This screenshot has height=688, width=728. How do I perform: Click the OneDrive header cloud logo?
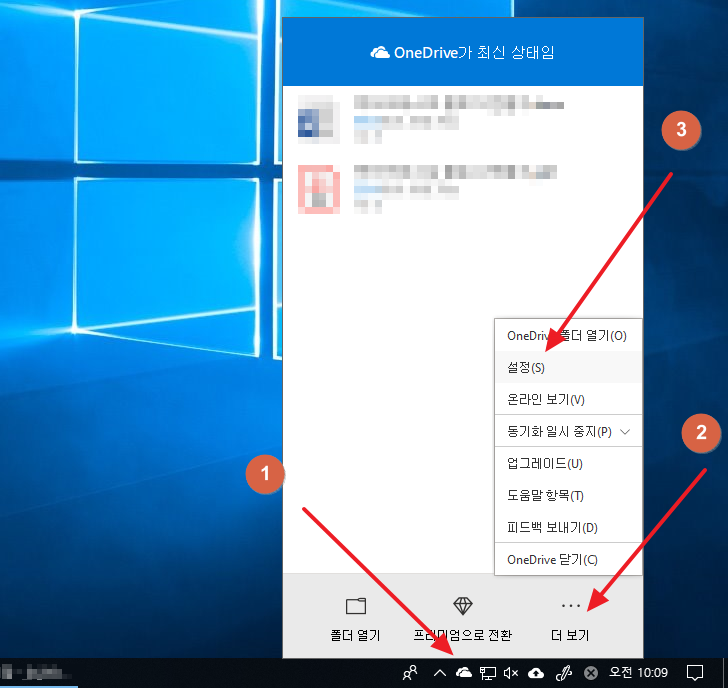(x=380, y=52)
